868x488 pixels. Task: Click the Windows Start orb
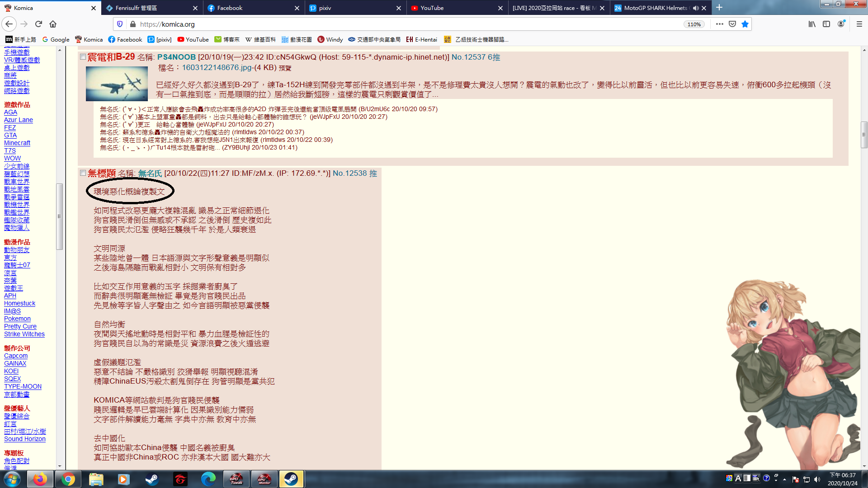click(x=12, y=479)
